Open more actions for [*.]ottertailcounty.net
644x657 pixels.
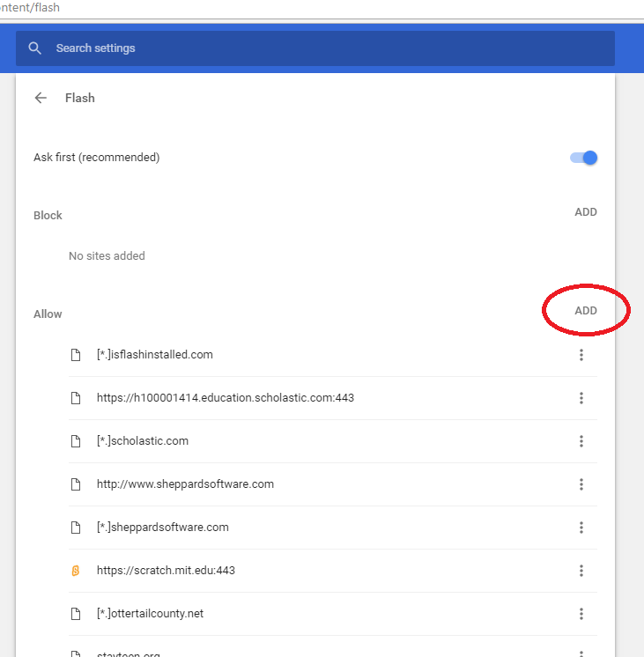[x=581, y=614]
